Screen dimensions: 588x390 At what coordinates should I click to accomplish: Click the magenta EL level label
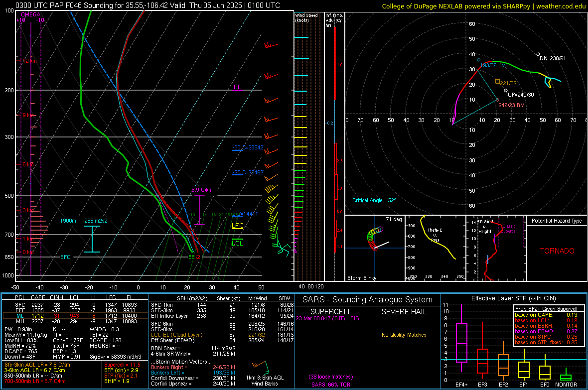point(237,87)
